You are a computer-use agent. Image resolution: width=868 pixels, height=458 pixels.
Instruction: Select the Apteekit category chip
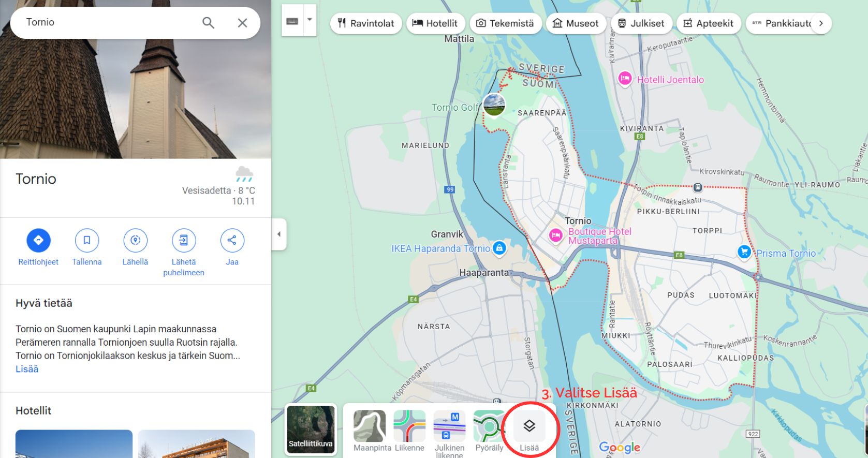(x=709, y=23)
